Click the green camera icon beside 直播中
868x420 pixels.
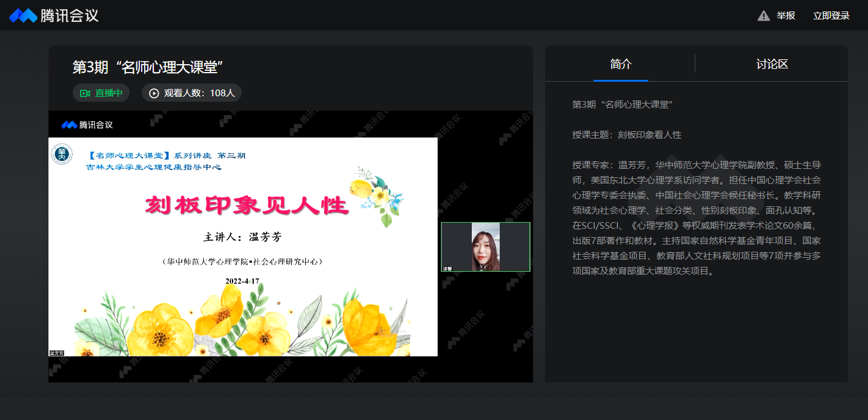click(85, 93)
